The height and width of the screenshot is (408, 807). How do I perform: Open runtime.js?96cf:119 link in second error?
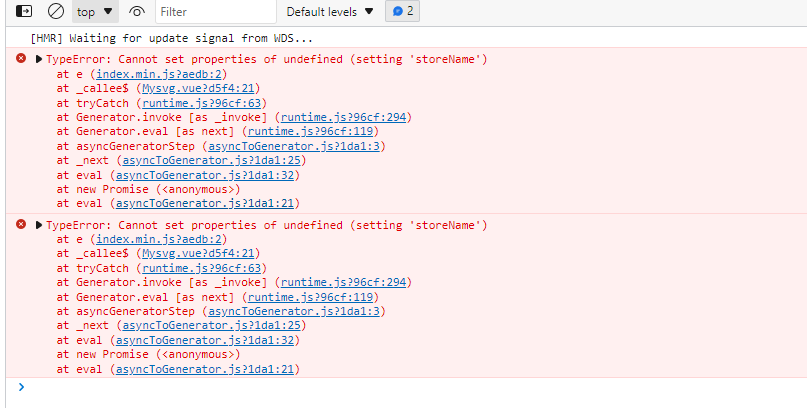[x=310, y=297]
